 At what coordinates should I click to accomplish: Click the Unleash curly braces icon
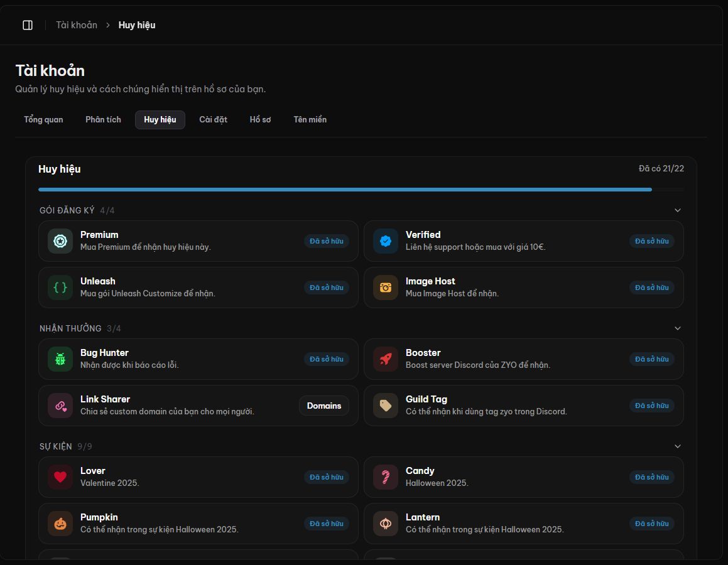point(60,288)
